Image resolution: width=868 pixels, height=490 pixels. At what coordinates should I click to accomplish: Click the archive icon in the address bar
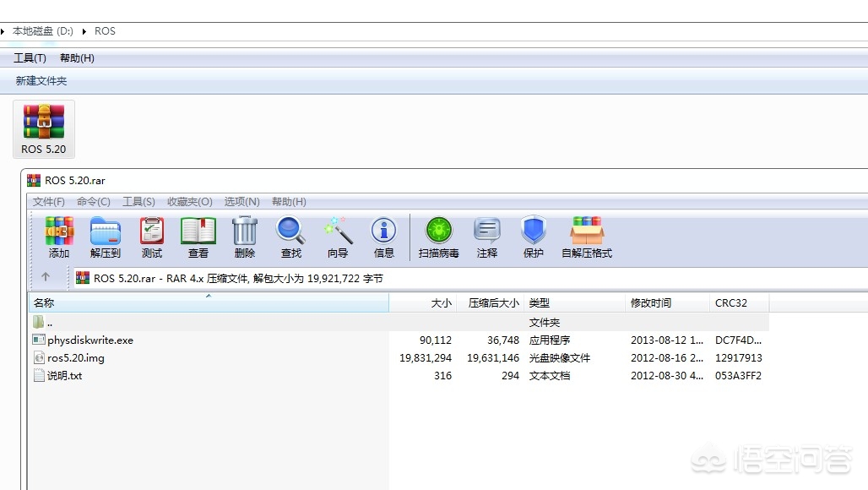tap(83, 278)
